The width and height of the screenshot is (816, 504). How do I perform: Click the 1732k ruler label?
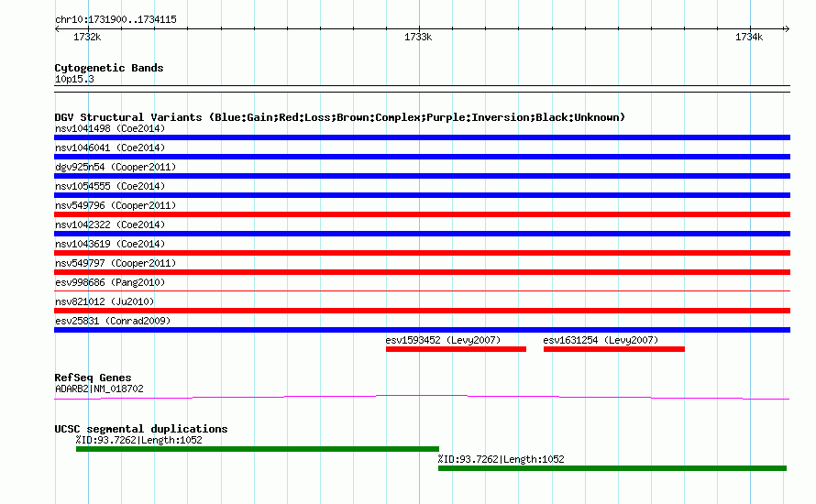tap(87, 37)
